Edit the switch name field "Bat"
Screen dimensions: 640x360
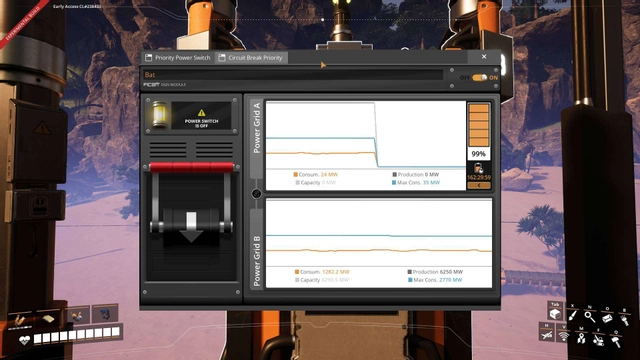(293, 75)
